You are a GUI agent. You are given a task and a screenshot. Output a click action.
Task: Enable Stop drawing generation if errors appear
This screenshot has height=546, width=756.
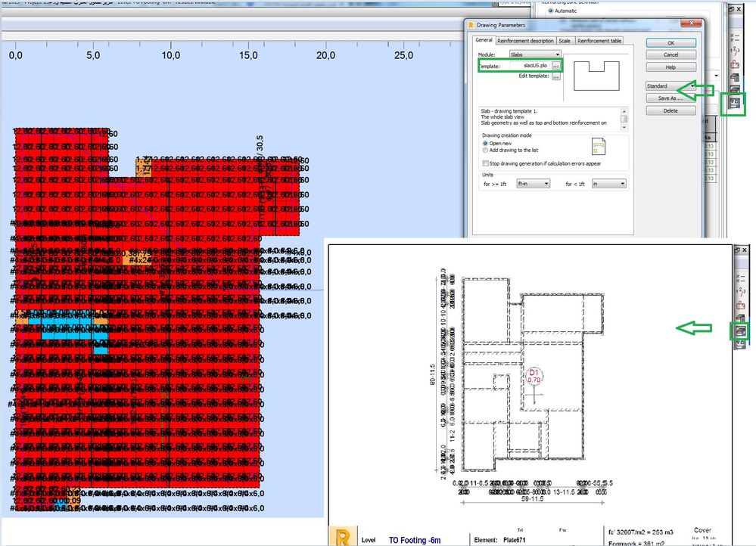point(486,163)
